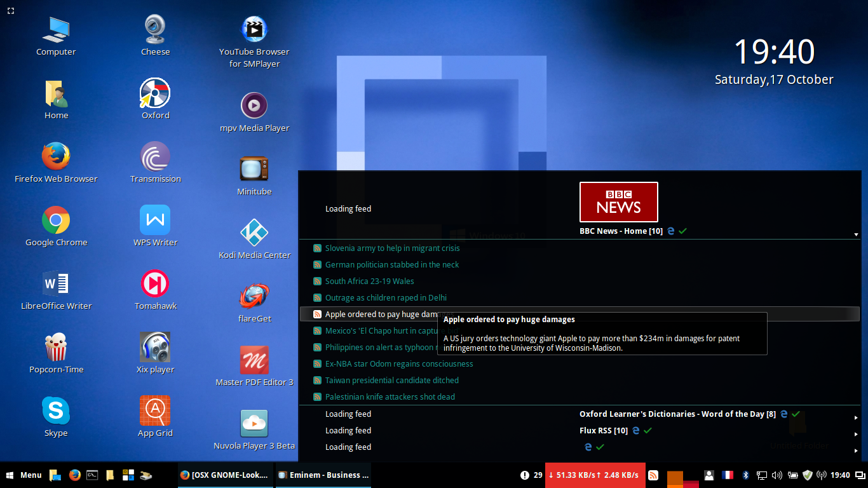Open App Grid desktop icon
868x488 pixels.
click(x=155, y=417)
